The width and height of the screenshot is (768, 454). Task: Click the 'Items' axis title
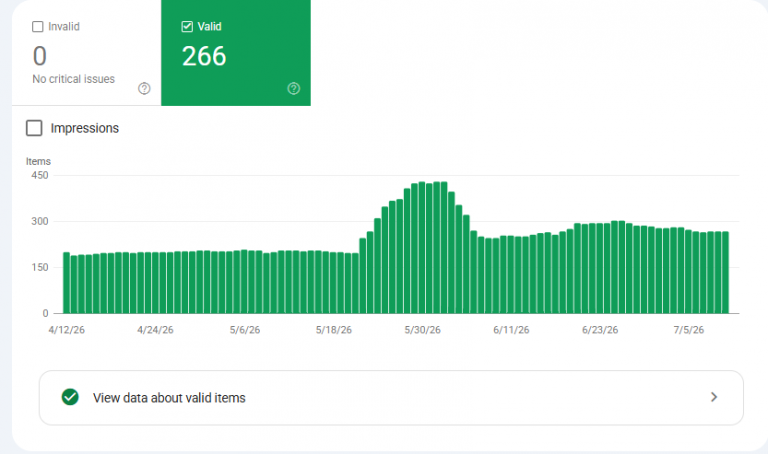pos(38,162)
